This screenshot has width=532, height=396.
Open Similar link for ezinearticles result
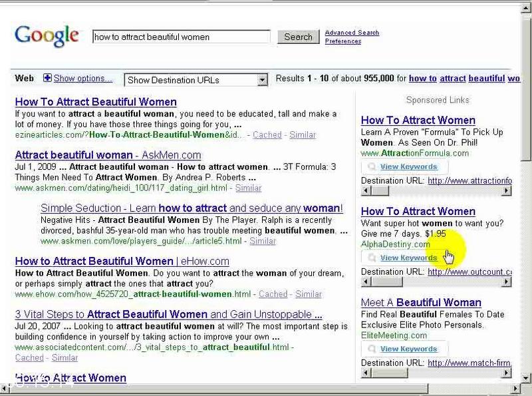tap(303, 135)
